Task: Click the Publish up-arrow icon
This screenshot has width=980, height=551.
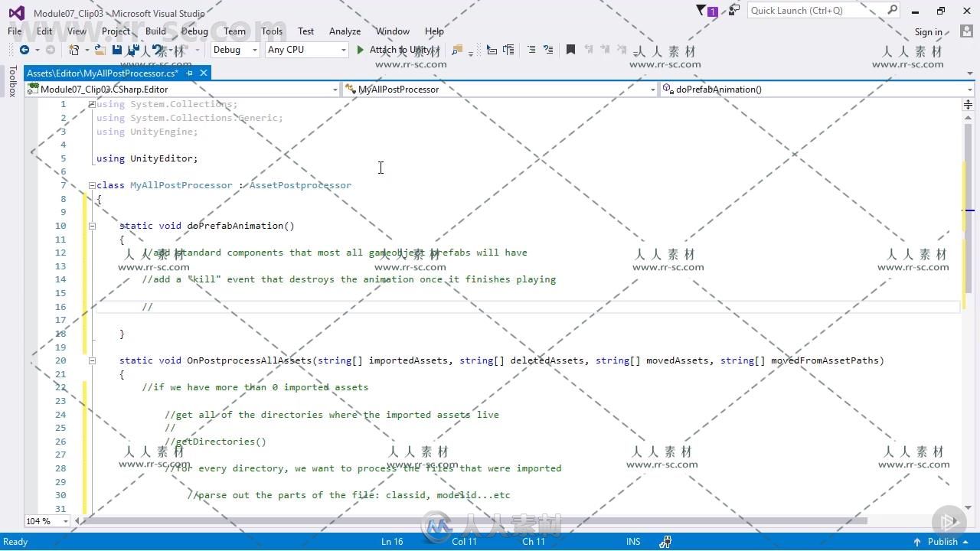Action: pyautogui.click(x=916, y=542)
